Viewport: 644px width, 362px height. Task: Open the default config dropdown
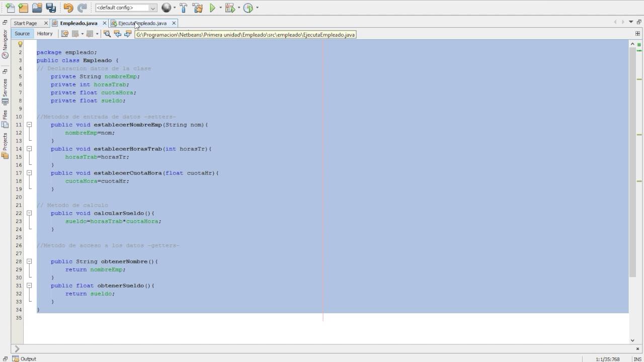click(126, 8)
